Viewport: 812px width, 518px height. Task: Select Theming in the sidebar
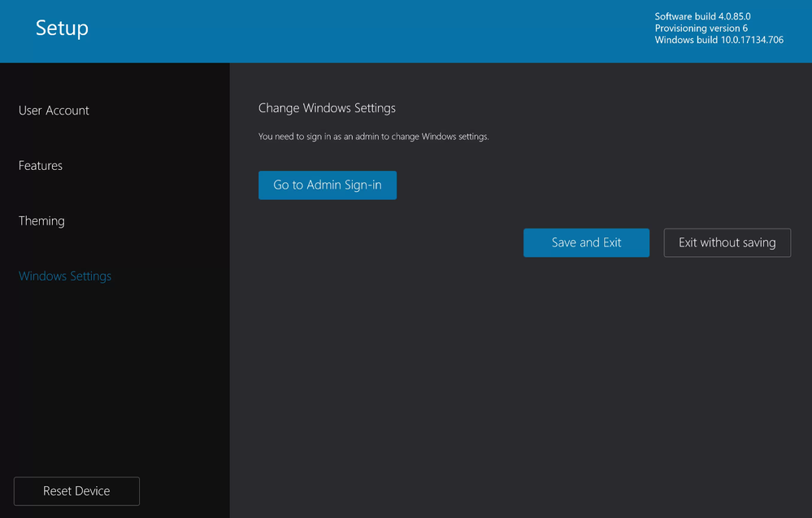[x=41, y=220]
